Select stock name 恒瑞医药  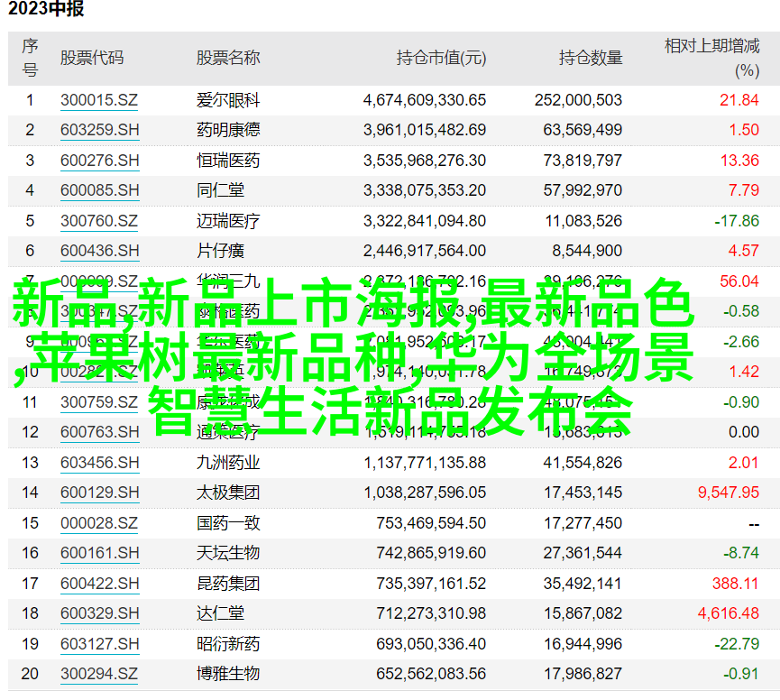(228, 161)
